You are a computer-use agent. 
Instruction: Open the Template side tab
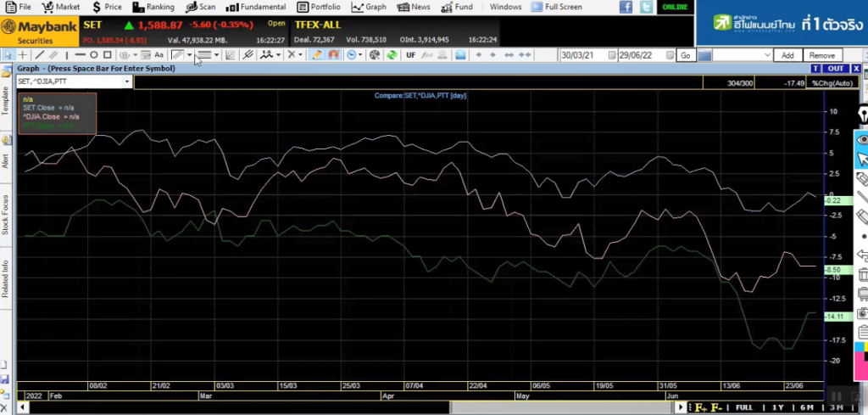click(x=6, y=100)
